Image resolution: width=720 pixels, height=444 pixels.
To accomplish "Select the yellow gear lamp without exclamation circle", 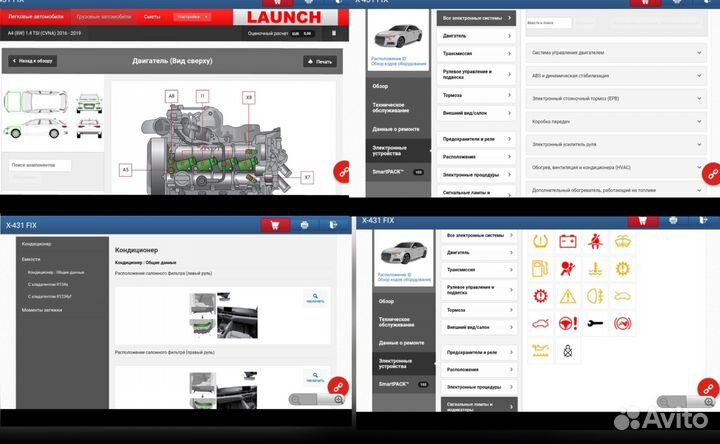I will (x=623, y=269).
